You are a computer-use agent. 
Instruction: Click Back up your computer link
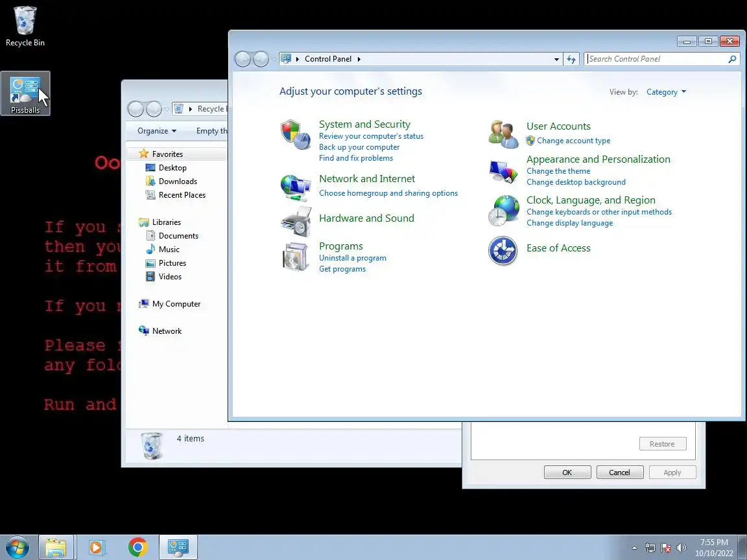[x=359, y=147]
